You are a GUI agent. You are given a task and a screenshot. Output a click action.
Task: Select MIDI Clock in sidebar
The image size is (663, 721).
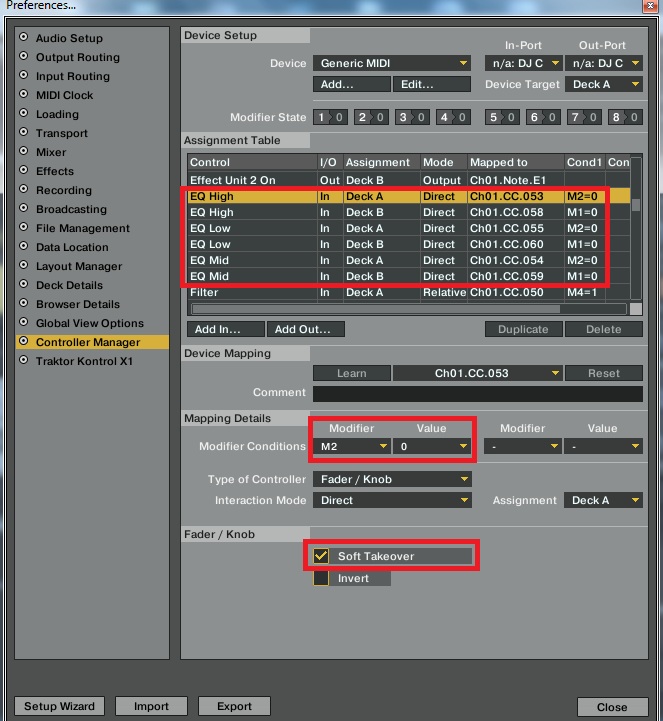point(64,95)
